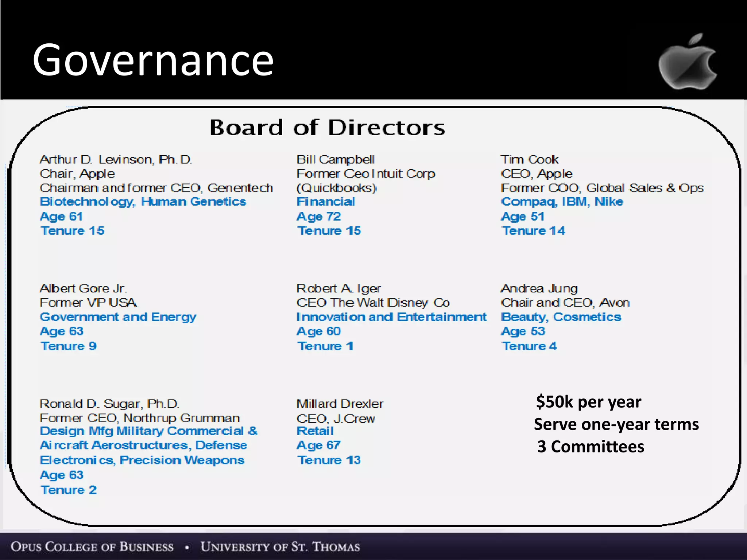This screenshot has width=747, height=560.
Task: Select the Financial expertise label
Action: click(x=326, y=202)
